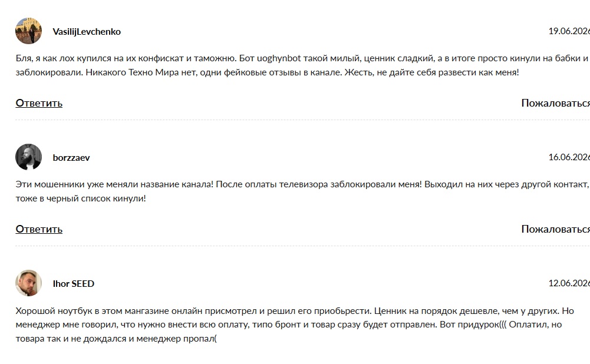Open Ihor SEED's avatar photo
Viewport: 590px width, 364px height.
[x=29, y=283]
